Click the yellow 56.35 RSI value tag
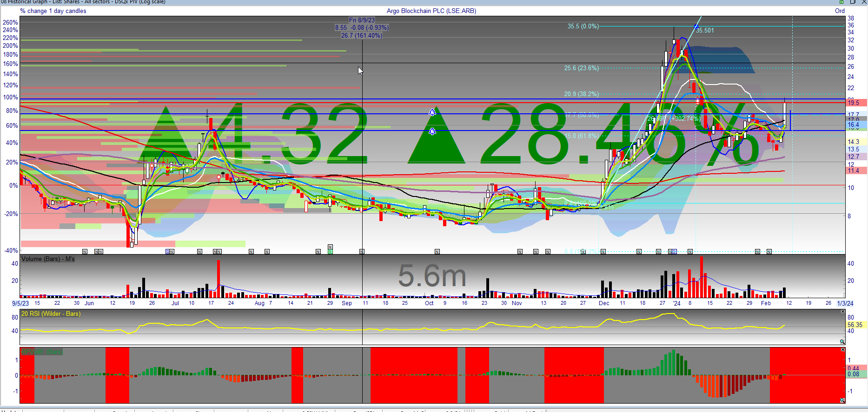This screenshot has height=412, width=868. [x=855, y=325]
